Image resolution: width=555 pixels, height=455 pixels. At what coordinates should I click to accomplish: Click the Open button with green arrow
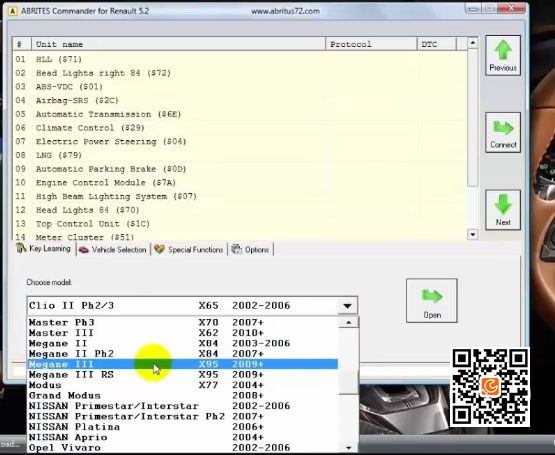pos(431,301)
